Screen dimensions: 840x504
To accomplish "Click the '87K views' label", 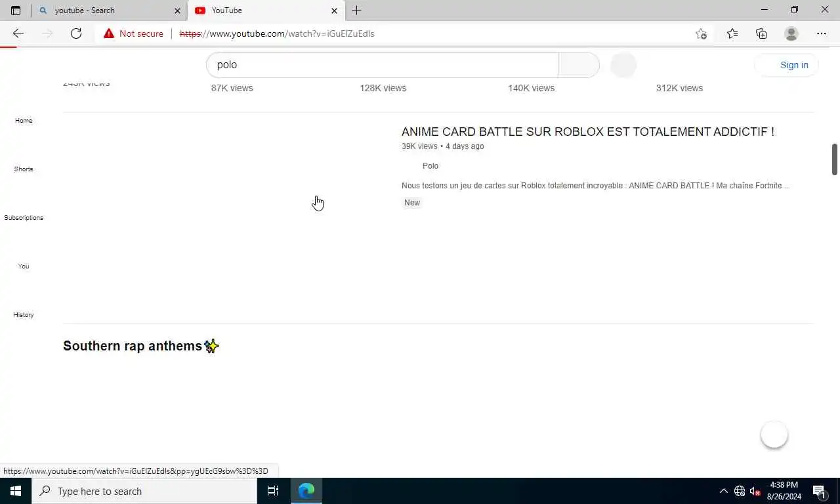I will (232, 88).
